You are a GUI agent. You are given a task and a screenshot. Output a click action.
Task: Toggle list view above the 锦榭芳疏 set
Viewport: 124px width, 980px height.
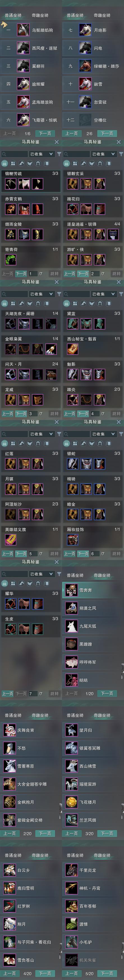4,164
